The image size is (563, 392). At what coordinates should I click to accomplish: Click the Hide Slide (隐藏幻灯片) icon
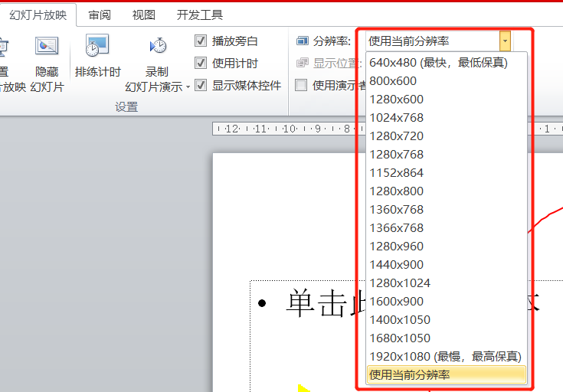[x=47, y=47]
